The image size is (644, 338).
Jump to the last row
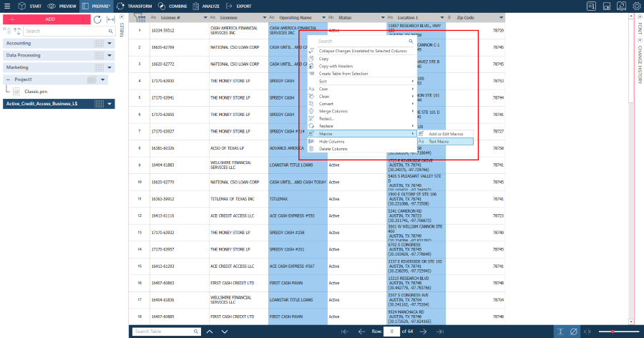coord(440,332)
